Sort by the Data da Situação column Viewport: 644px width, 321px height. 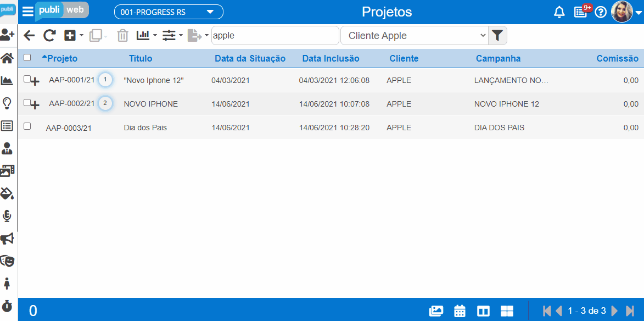[x=250, y=58]
